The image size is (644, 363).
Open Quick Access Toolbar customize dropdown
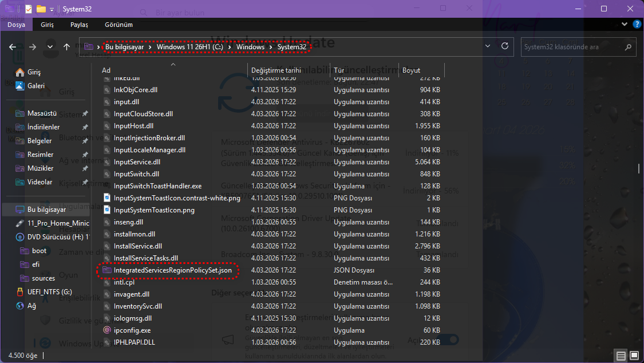tap(52, 9)
